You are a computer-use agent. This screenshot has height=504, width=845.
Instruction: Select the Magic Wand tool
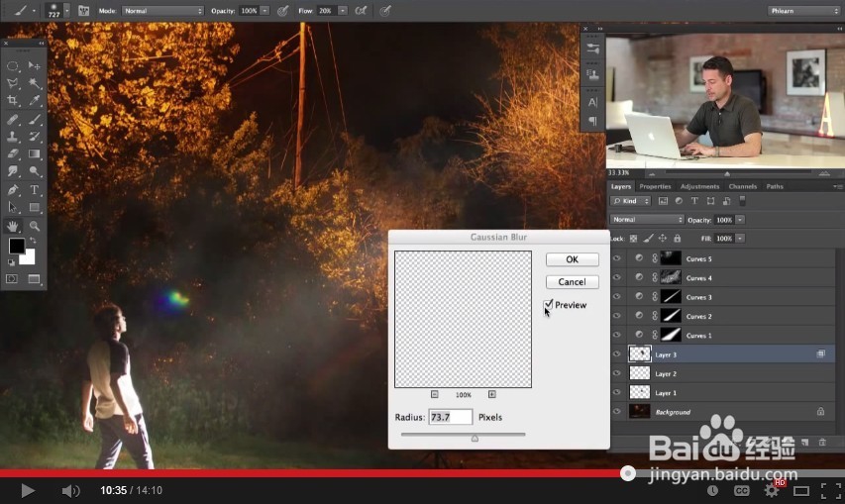click(x=34, y=83)
